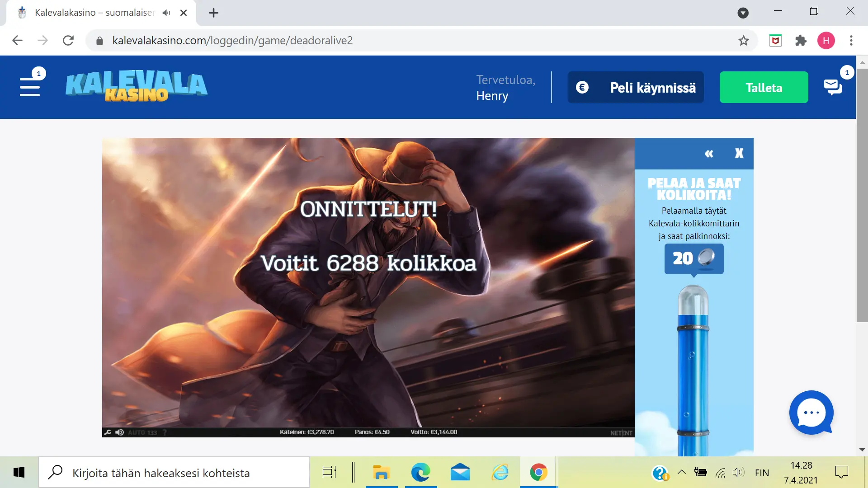Close the coin meter panel with X
The image size is (868, 488).
(x=739, y=154)
